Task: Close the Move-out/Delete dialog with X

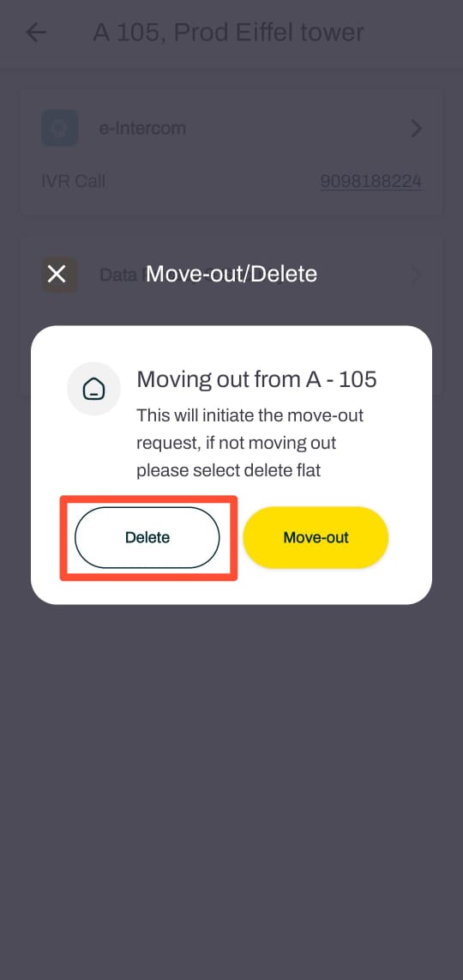Action: click(x=57, y=274)
